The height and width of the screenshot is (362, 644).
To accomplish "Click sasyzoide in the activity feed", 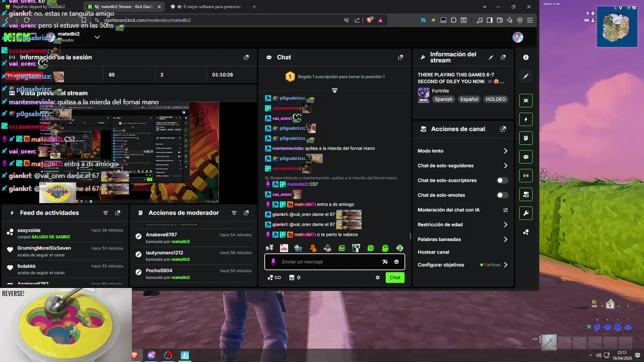I will click(x=29, y=230).
